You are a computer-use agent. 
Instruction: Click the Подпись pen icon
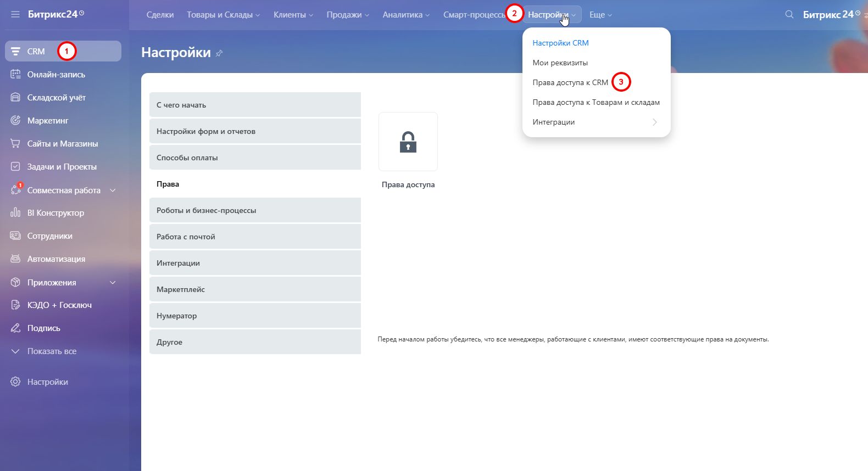pos(15,328)
